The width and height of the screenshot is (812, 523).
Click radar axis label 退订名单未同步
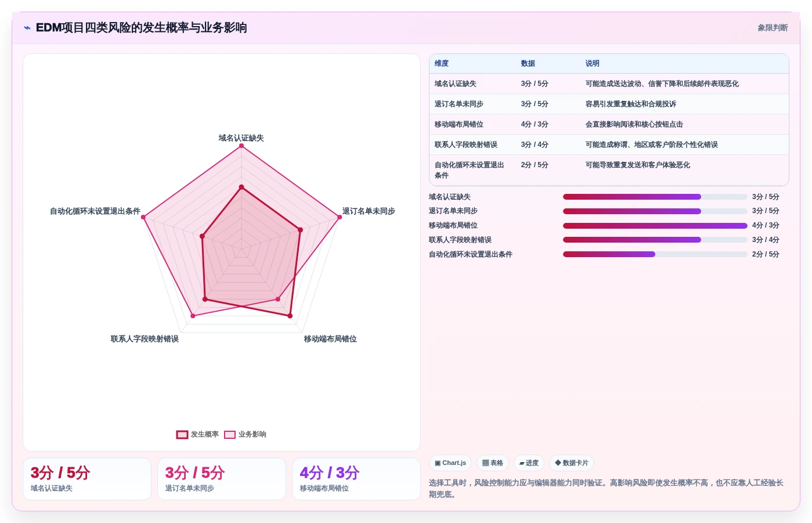pos(369,211)
